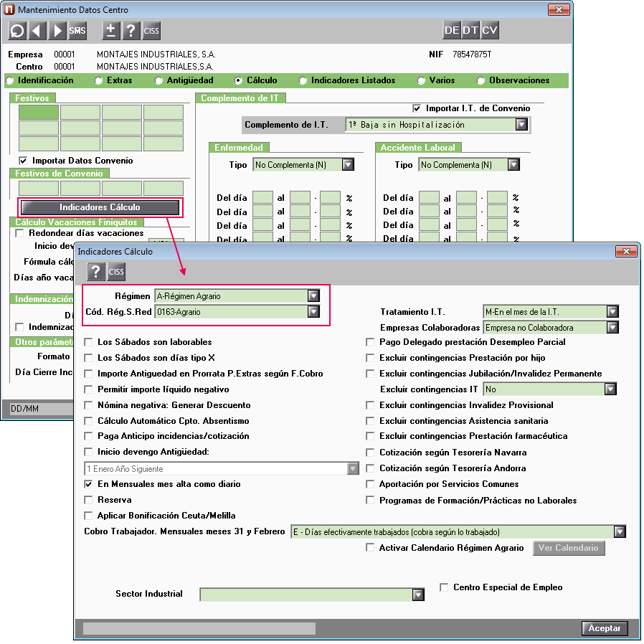Close the Mantenimiento Datos Centro window

(x=559, y=10)
